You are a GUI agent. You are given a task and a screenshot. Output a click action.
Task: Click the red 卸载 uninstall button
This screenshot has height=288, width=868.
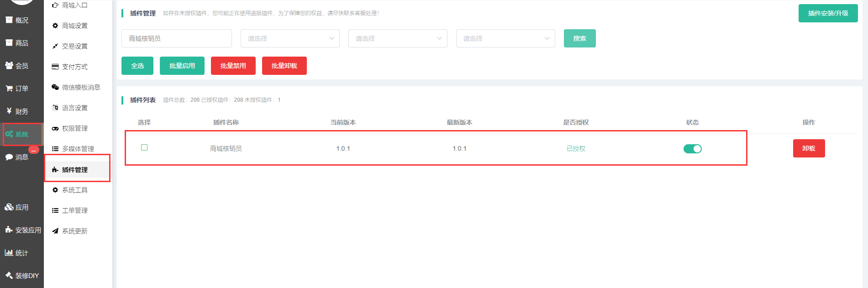point(809,148)
